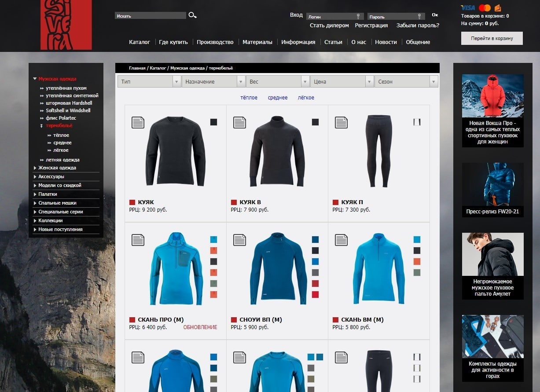The height and width of the screenshot is (392, 540).
Task: Click the Ок login button
Action: 435,15
